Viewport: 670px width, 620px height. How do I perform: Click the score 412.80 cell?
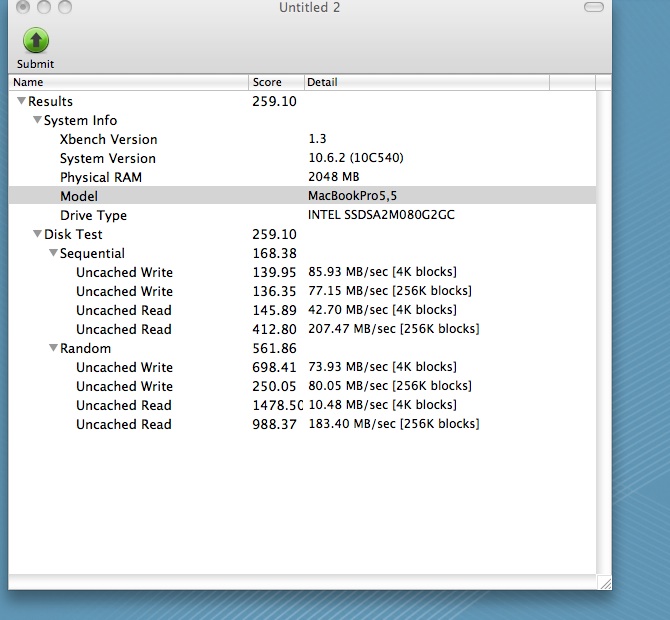pos(274,329)
